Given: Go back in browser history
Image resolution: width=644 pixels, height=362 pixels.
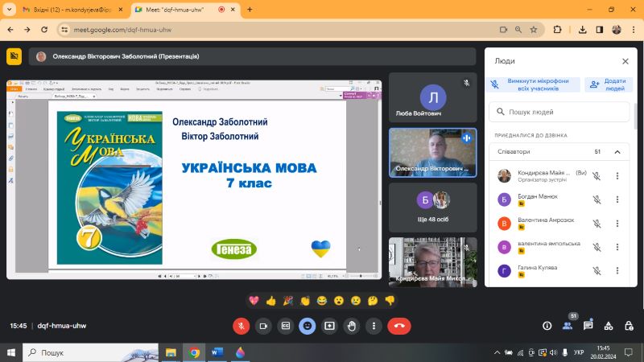Looking at the screenshot, I should (x=10, y=30).
